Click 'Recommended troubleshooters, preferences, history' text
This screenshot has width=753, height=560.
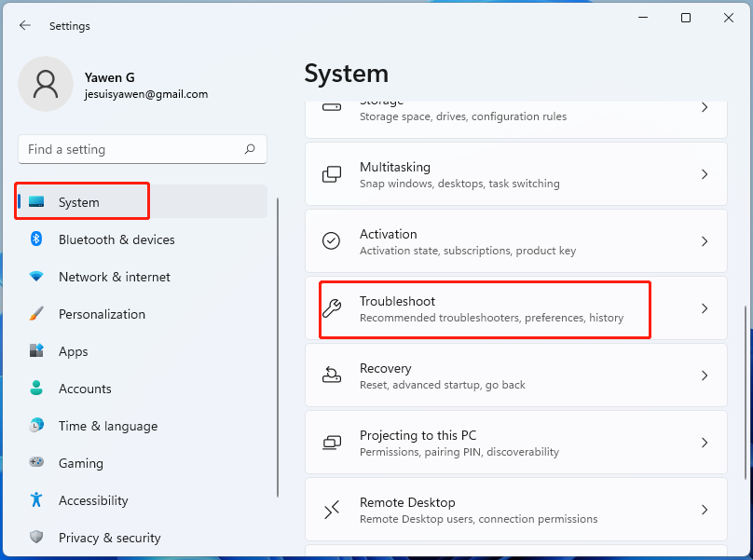(x=491, y=318)
